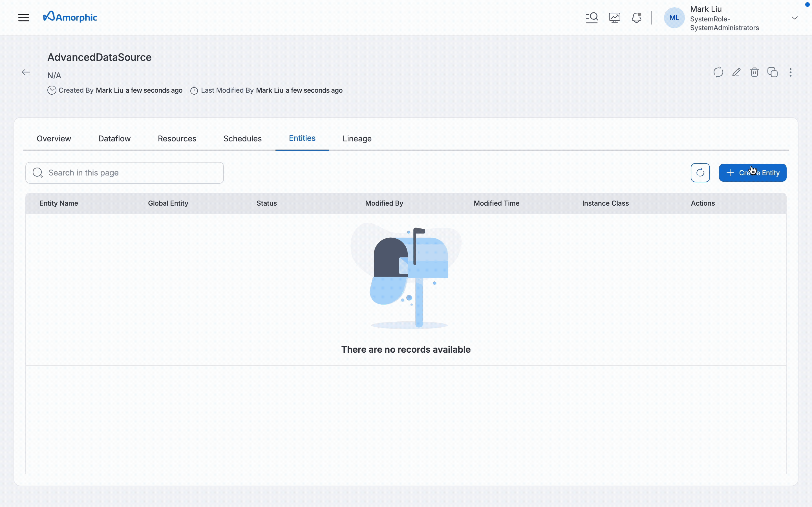Click the ML user avatar
This screenshot has width=812, height=507.
click(674, 18)
